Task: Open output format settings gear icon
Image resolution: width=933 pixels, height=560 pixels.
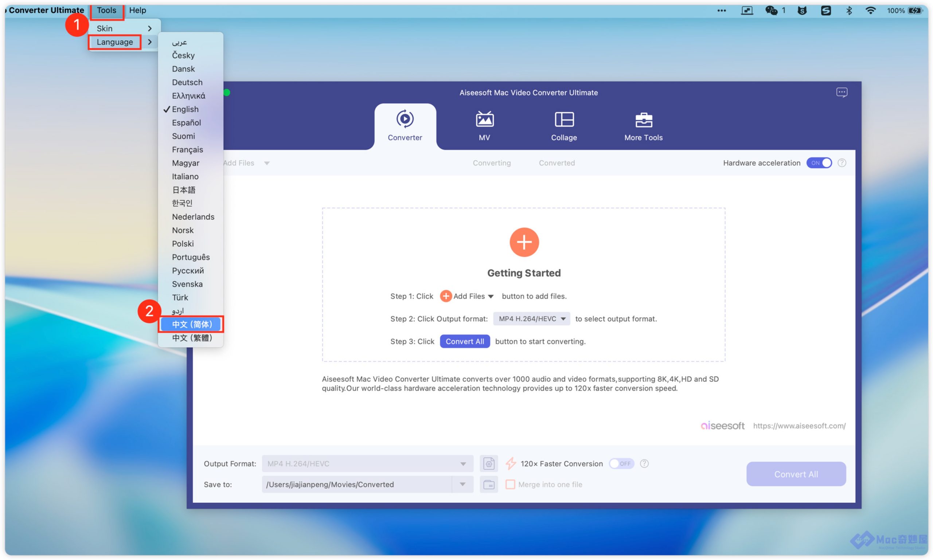Action: [488, 463]
